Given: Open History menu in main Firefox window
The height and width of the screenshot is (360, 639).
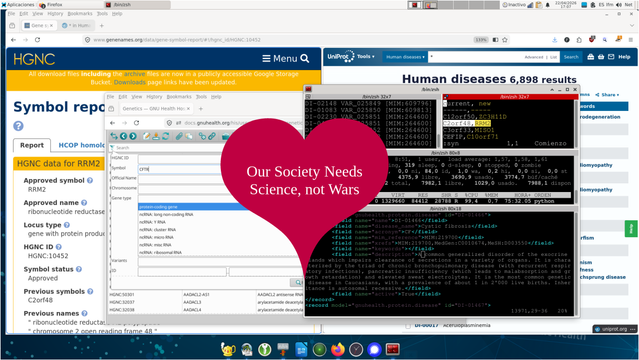Looking at the screenshot, I should (55, 13).
